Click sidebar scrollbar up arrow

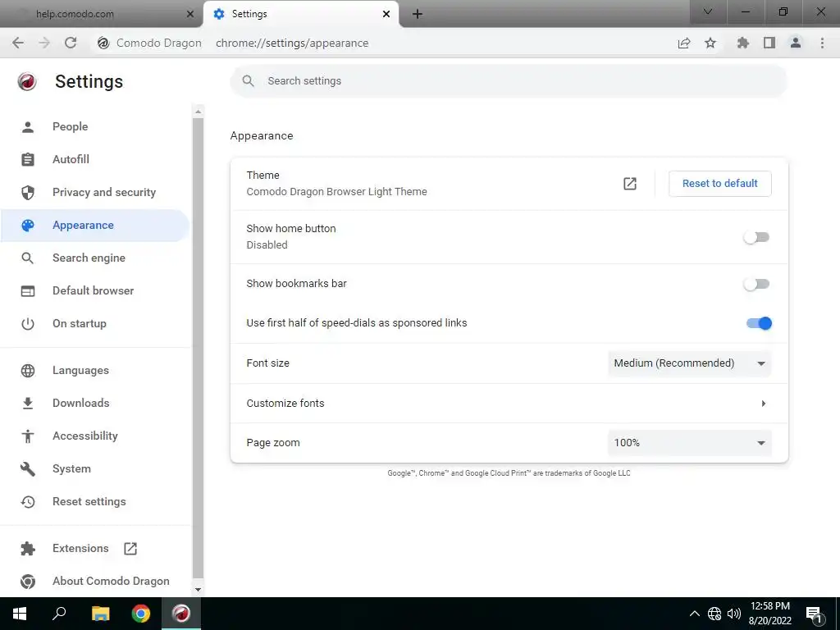click(198, 112)
